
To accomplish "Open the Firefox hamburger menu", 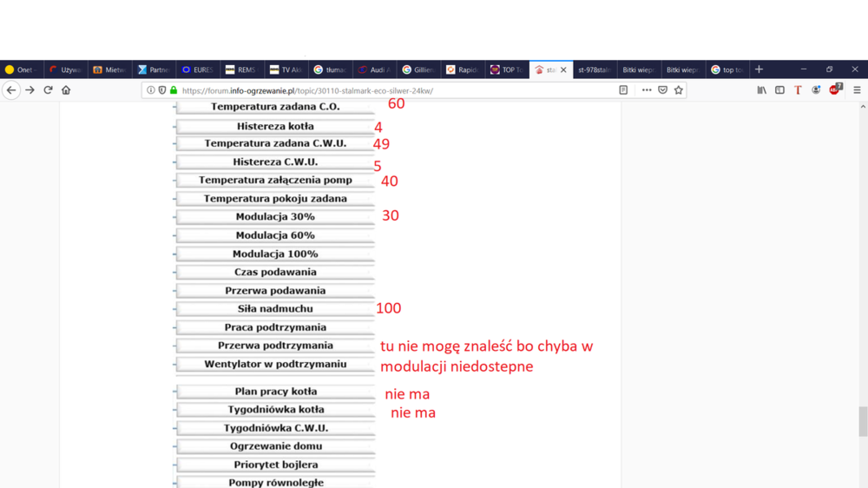I will point(857,90).
